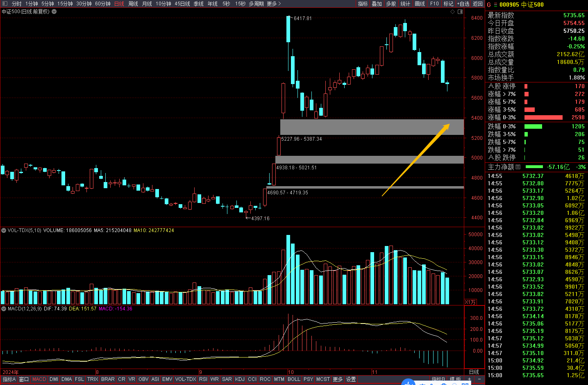The image size is (588, 385).
Task: Select the VOL-TDX indicator tab
Action: (x=186, y=379)
